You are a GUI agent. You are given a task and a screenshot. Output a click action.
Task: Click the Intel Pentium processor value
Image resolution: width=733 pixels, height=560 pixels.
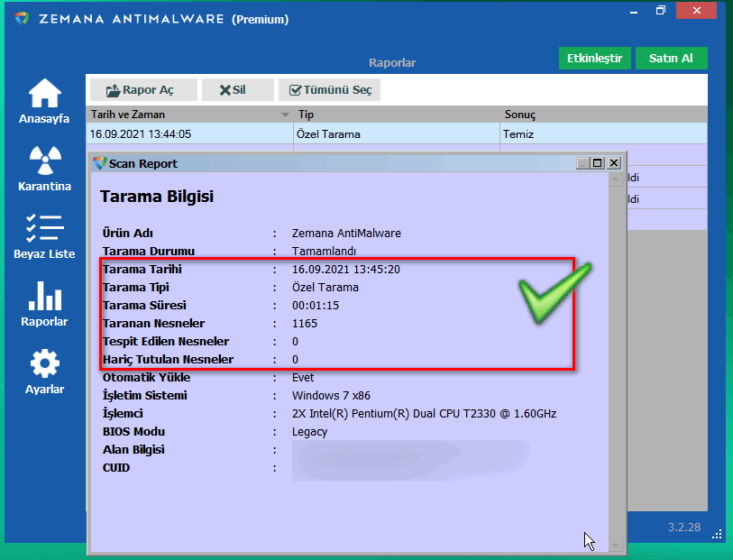tap(424, 414)
